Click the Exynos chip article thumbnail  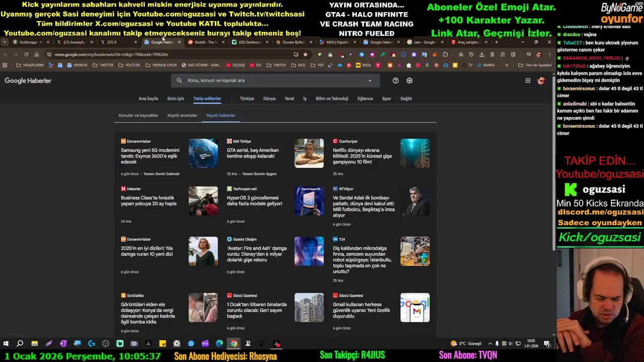(x=203, y=153)
